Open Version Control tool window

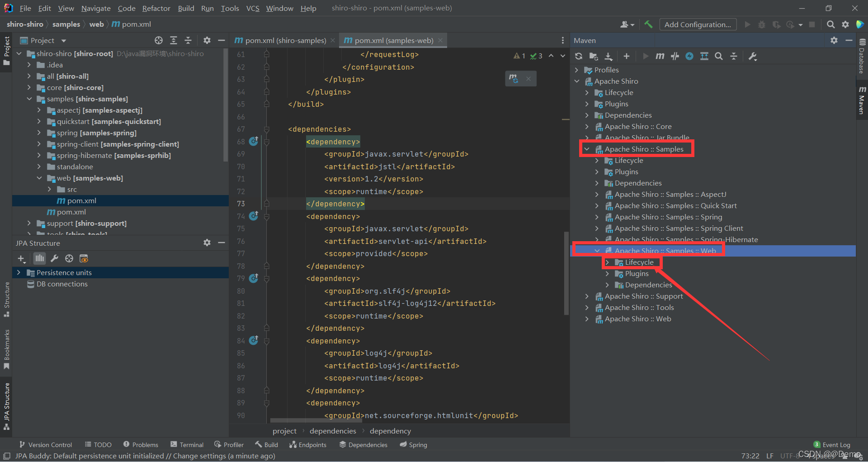point(45,445)
